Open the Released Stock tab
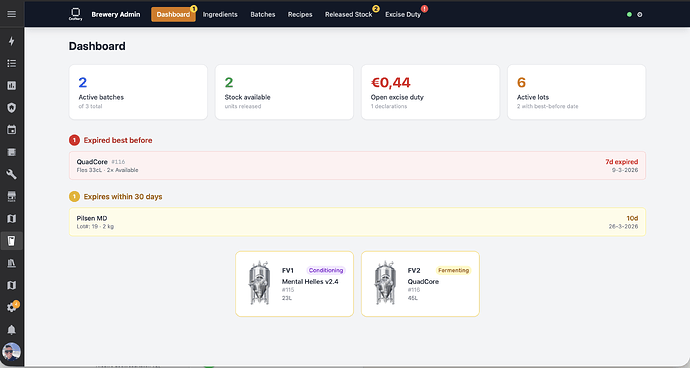Viewport: 690px width, 368px height. click(x=349, y=15)
